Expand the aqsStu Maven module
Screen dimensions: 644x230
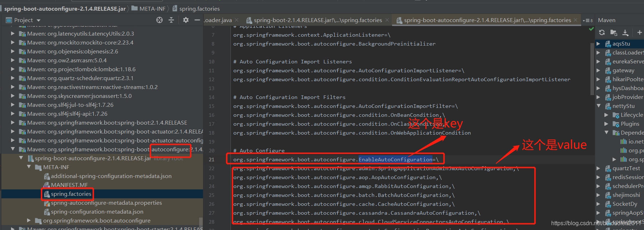pyautogui.click(x=598, y=44)
